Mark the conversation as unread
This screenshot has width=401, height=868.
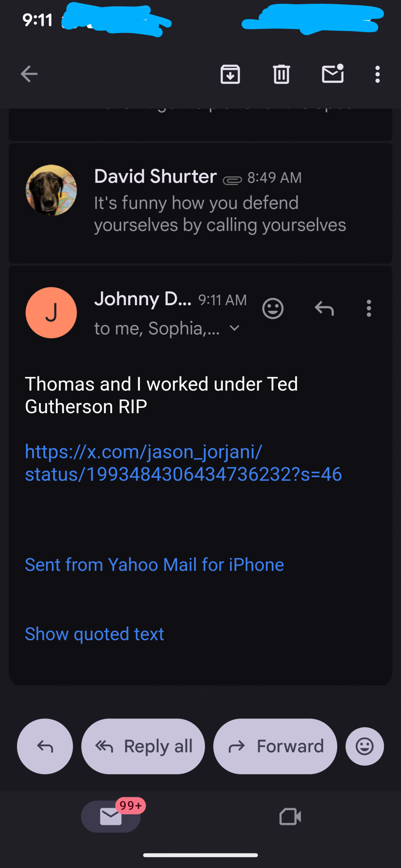tap(332, 74)
